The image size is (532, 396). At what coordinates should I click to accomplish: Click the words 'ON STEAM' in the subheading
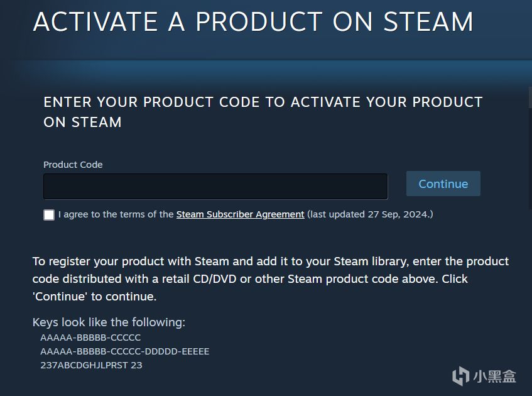(82, 123)
